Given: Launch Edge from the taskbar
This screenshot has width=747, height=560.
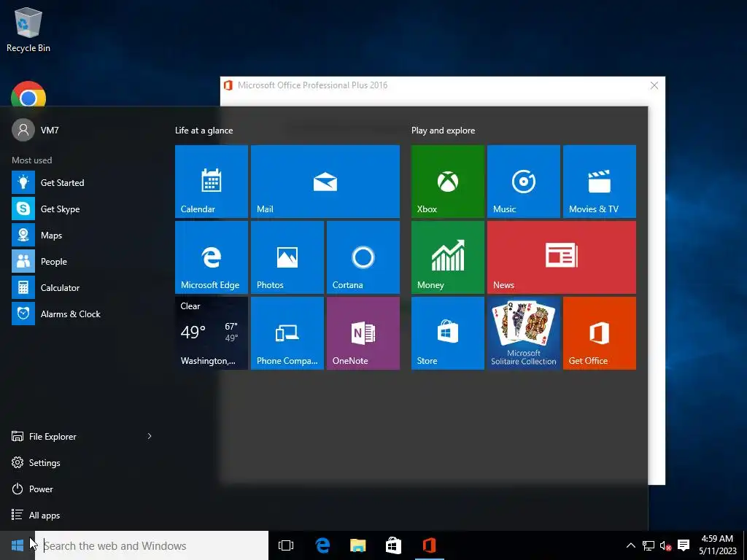Looking at the screenshot, I should 322,545.
